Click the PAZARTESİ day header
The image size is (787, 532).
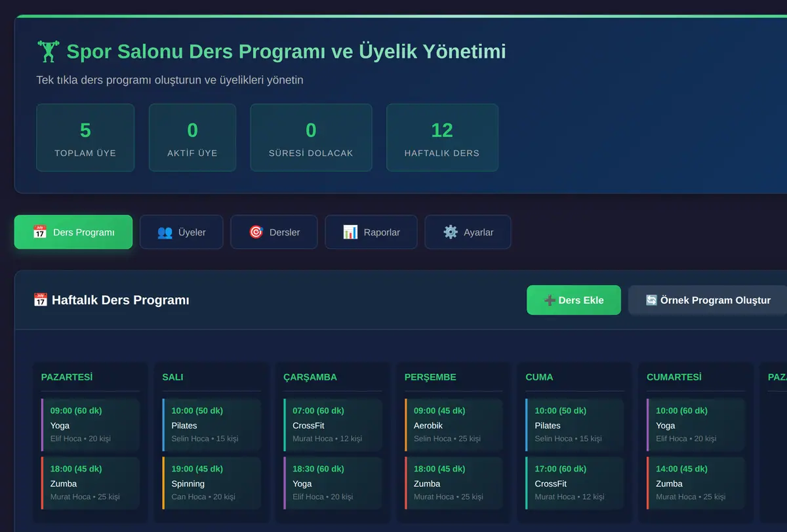tap(67, 377)
